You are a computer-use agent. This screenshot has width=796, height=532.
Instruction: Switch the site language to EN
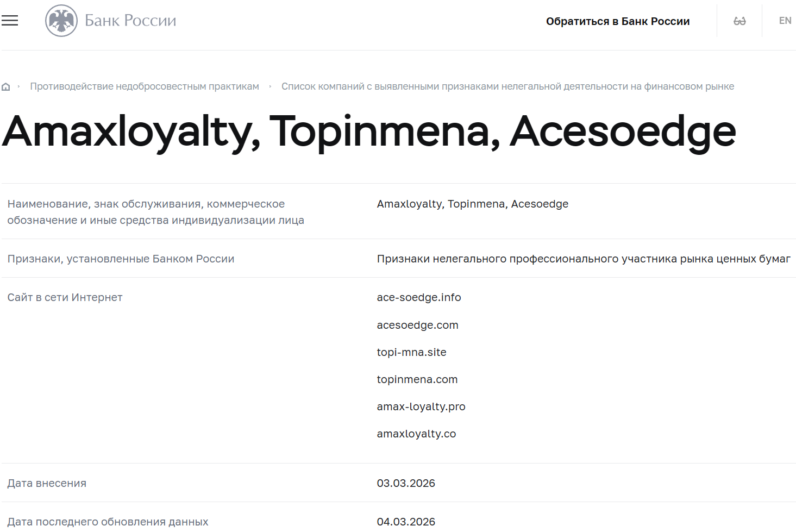785,21
